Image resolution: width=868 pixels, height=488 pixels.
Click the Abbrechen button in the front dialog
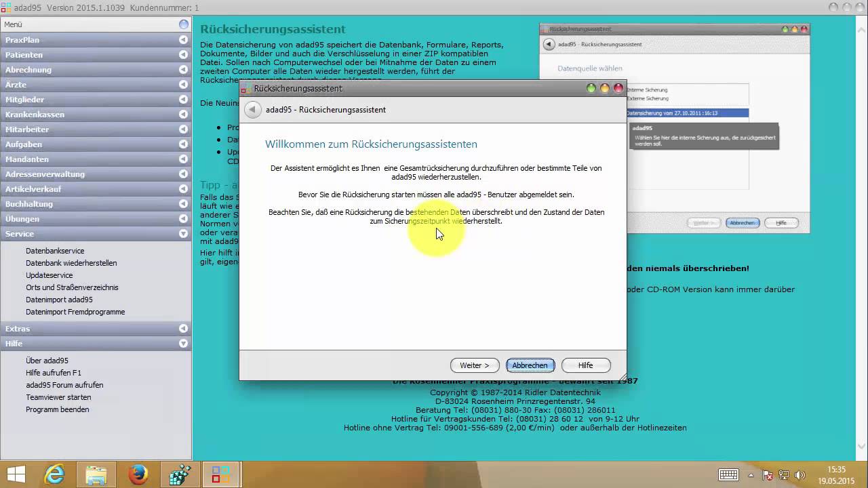[530, 365]
